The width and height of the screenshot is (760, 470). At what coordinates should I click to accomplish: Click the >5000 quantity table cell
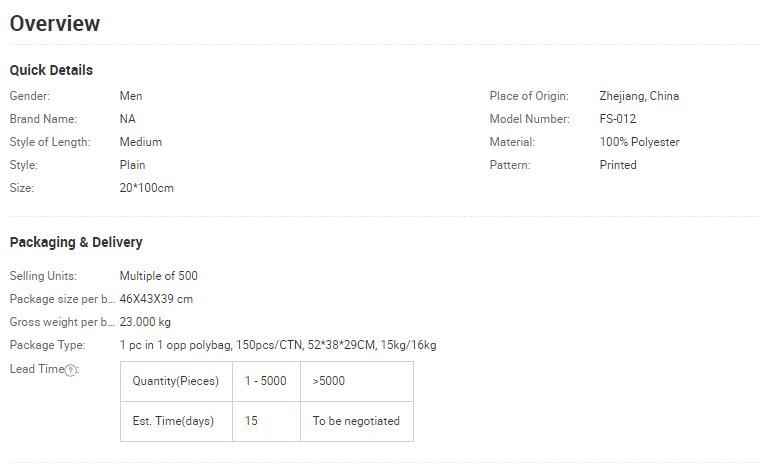point(357,381)
